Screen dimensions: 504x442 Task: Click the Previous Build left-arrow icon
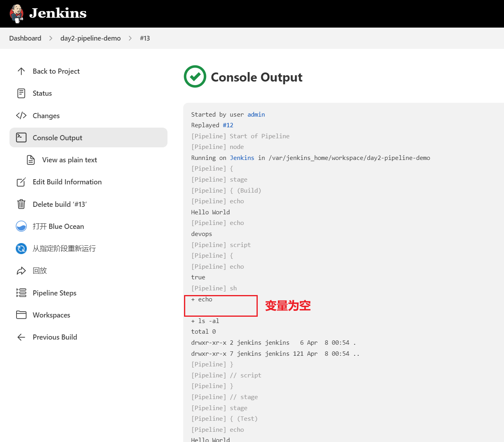tap(21, 337)
